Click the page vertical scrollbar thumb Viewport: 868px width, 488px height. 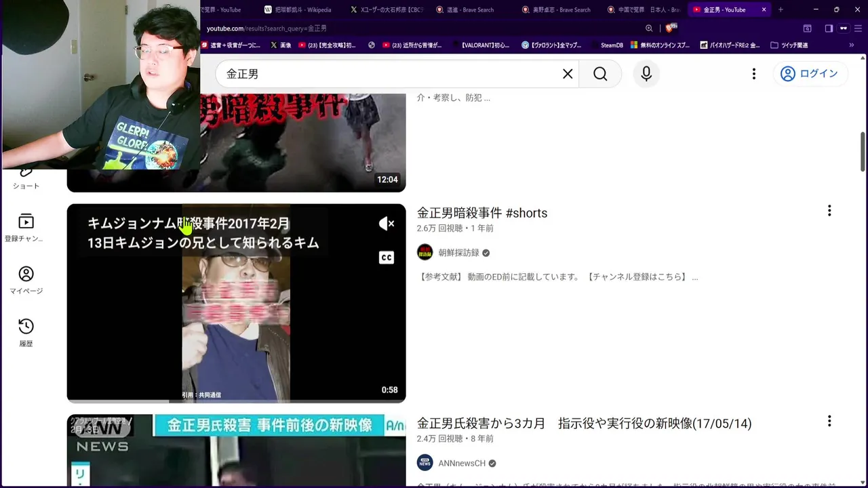coord(863,152)
